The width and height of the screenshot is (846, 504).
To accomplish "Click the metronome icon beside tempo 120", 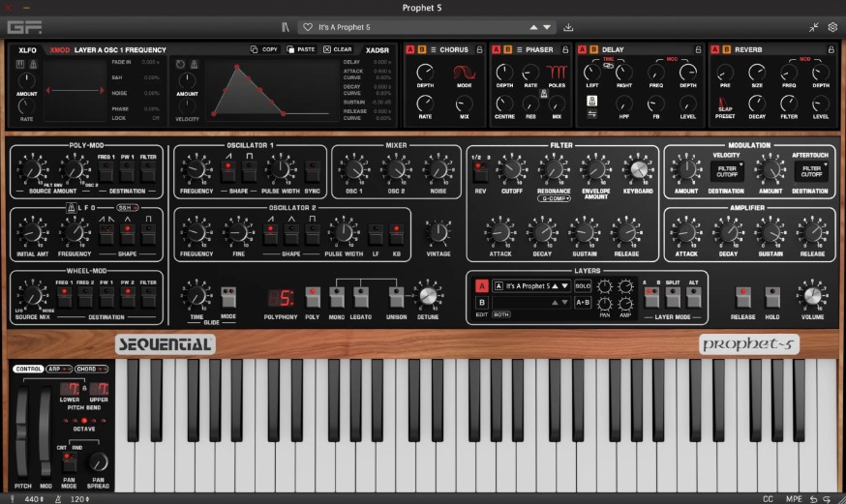I will click(x=58, y=499).
